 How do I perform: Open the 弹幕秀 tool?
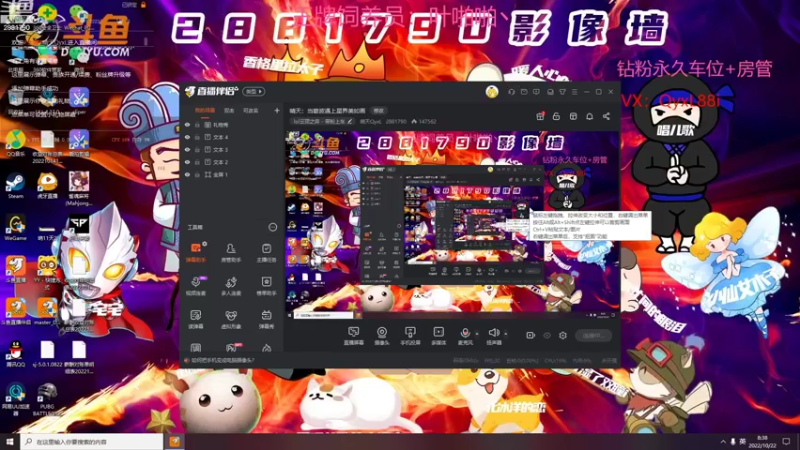pos(266,319)
